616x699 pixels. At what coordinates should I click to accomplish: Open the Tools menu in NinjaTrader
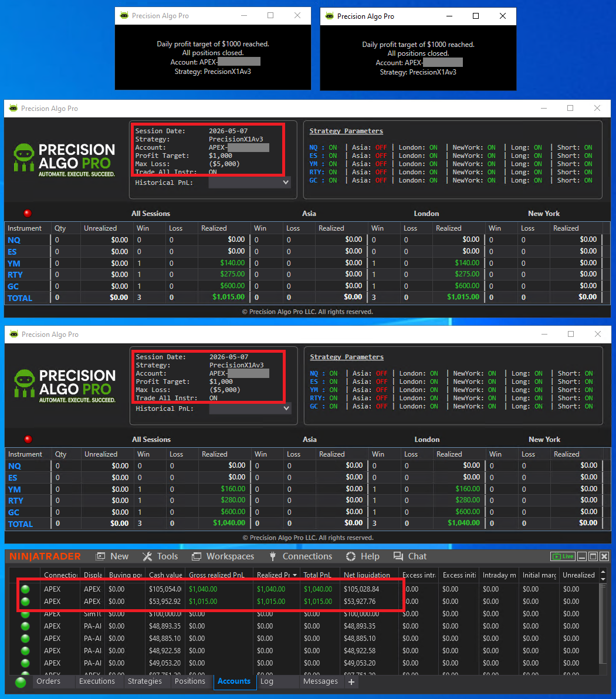tap(160, 556)
